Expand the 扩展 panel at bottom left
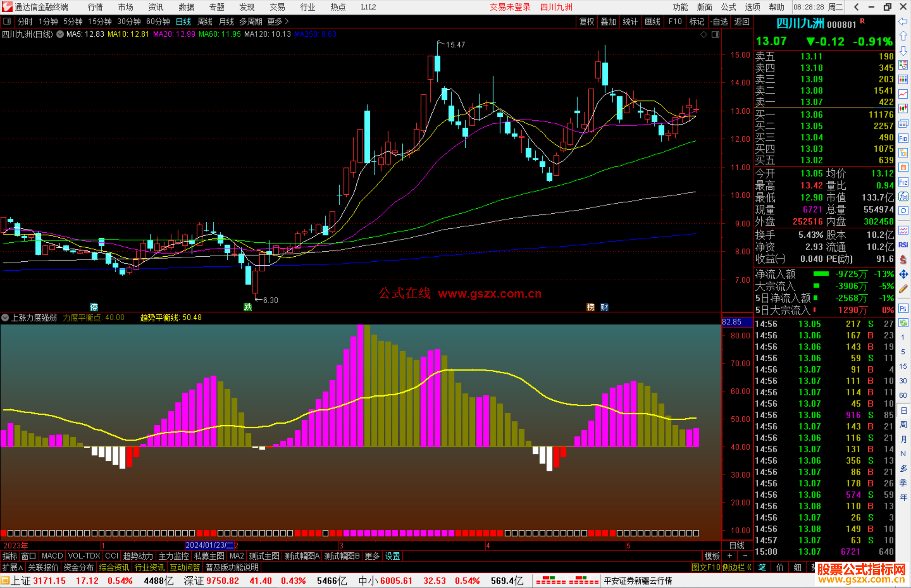The image size is (911, 588). click(x=13, y=567)
